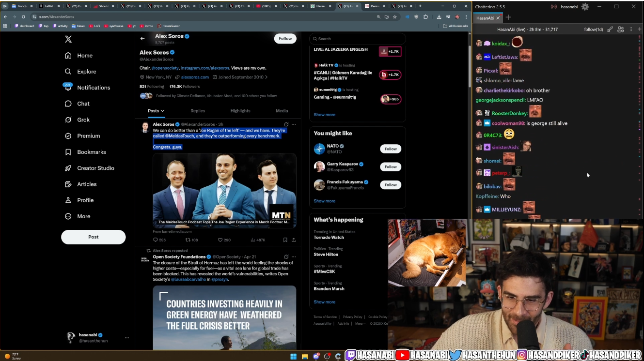The height and width of the screenshot is (361, 644).
Task: Reply to the Alex Soros MeidasTouch post
Action: tap(159, 240)
